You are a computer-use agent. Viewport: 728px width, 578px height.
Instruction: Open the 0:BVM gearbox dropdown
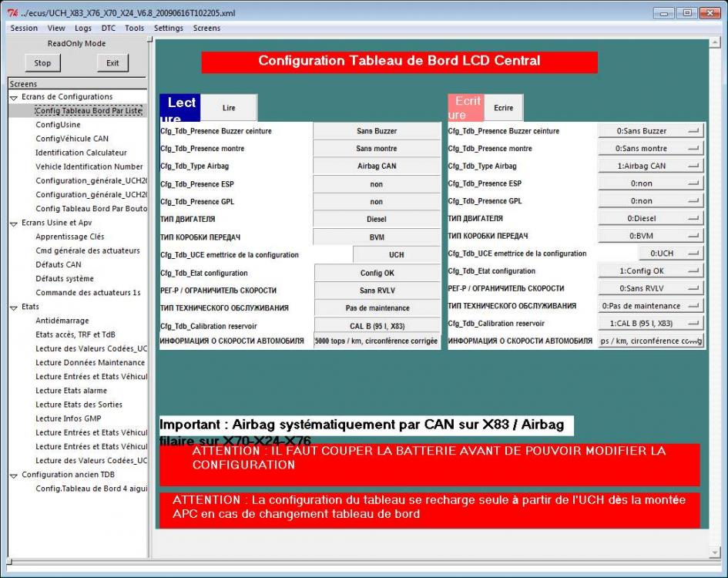650,236
